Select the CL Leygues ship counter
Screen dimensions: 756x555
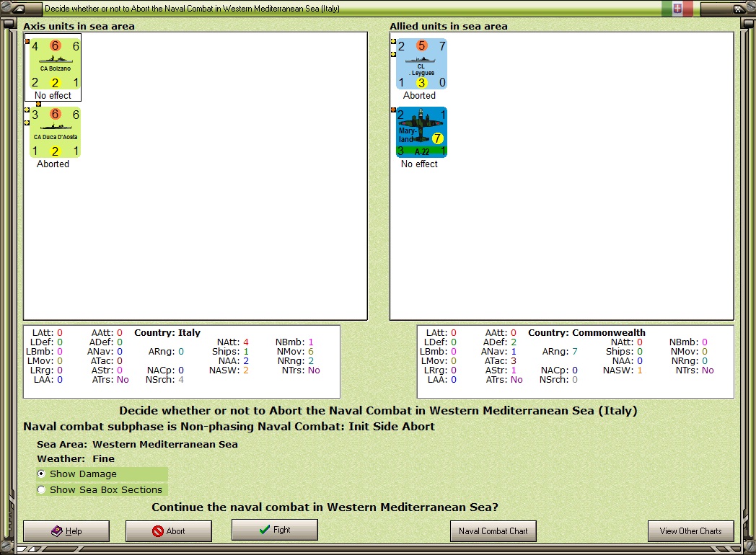(x=421, y=64)
